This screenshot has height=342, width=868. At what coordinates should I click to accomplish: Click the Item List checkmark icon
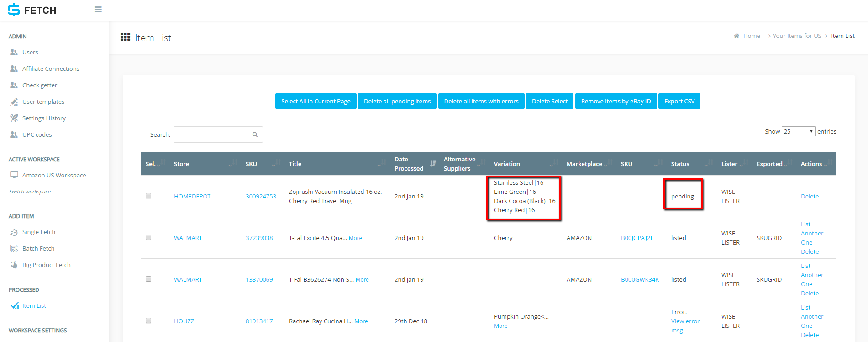click(14, 305)
